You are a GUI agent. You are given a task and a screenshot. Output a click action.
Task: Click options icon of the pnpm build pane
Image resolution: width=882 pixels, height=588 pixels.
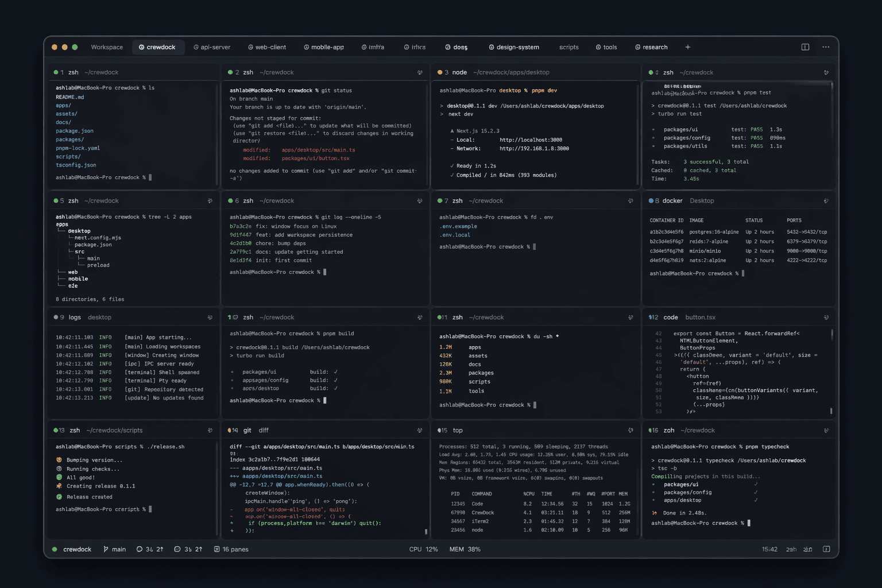(x=420, y=318)
